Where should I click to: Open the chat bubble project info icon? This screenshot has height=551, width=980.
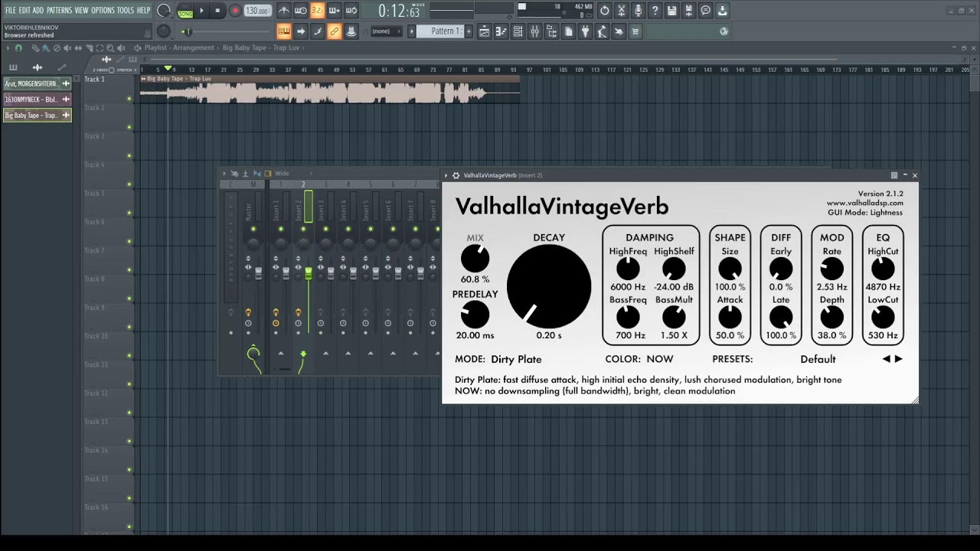[705, 11]
